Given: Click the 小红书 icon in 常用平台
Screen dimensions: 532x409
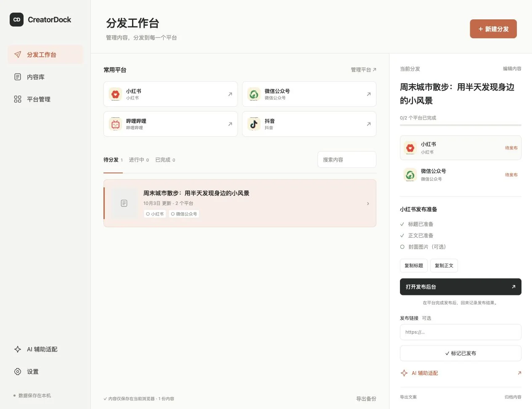Looking at the screenshot, I should [x=115, y=94].
